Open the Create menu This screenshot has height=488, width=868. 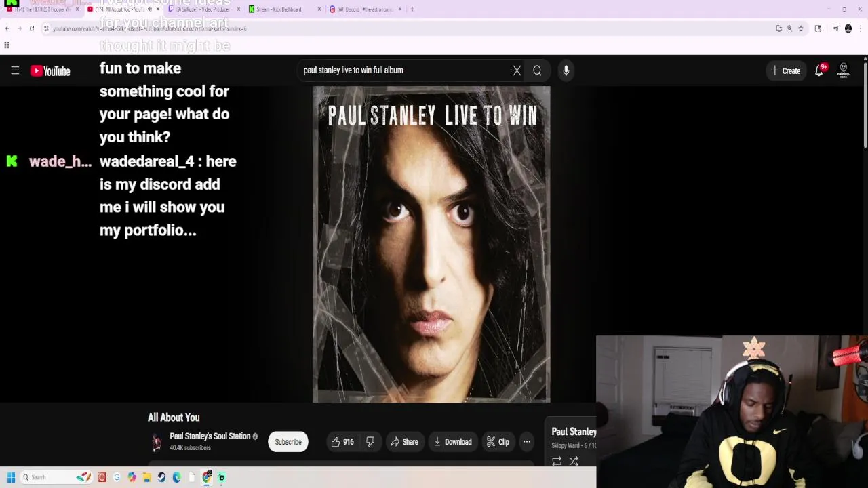pyautogui.click(x=785, y=70)
